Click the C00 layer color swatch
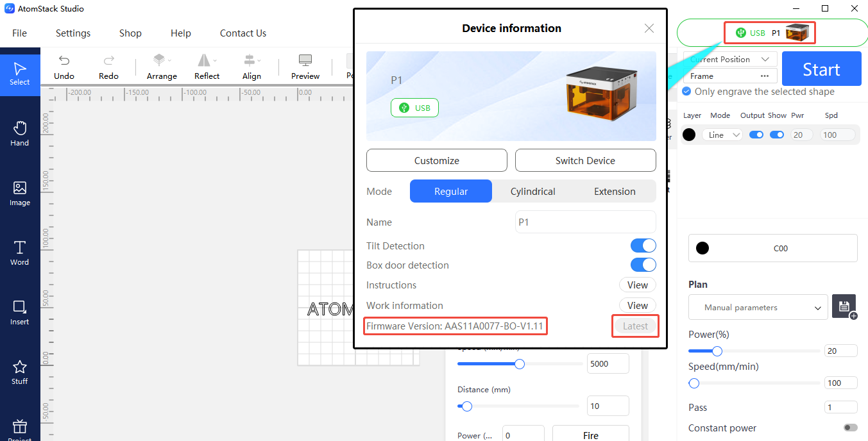 773,248
